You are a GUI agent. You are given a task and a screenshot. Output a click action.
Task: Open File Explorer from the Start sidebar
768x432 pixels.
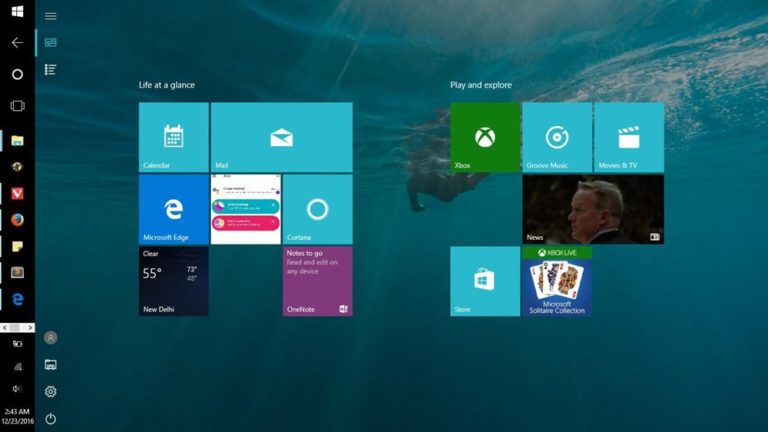pos(50,364)
